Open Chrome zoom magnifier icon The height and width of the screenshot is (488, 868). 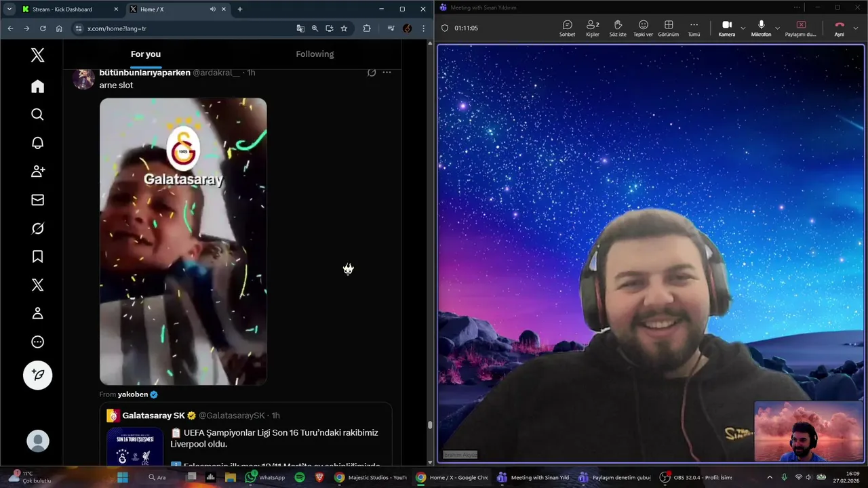click(315, 28)
